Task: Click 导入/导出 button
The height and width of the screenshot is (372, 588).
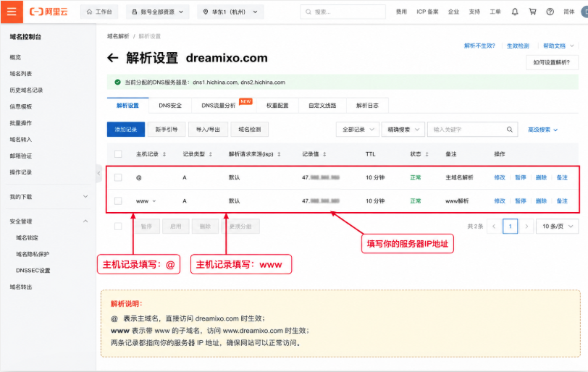Action: pos(208,130)
